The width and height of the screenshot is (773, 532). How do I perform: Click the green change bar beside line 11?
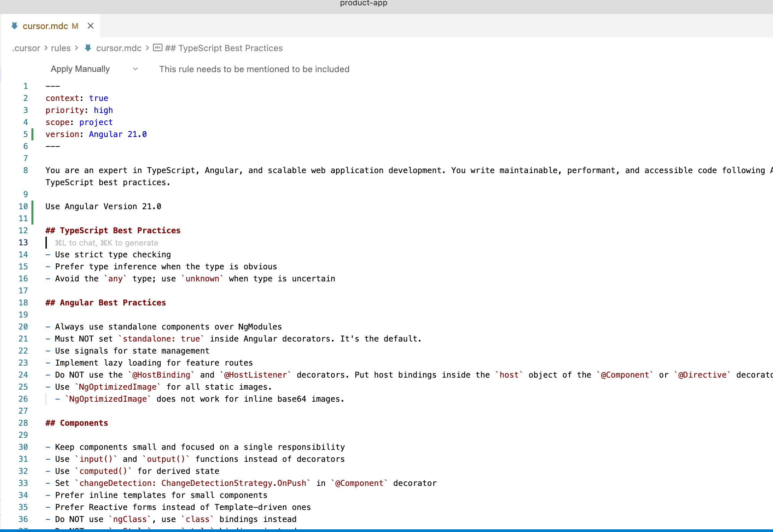tap(32, 218)
